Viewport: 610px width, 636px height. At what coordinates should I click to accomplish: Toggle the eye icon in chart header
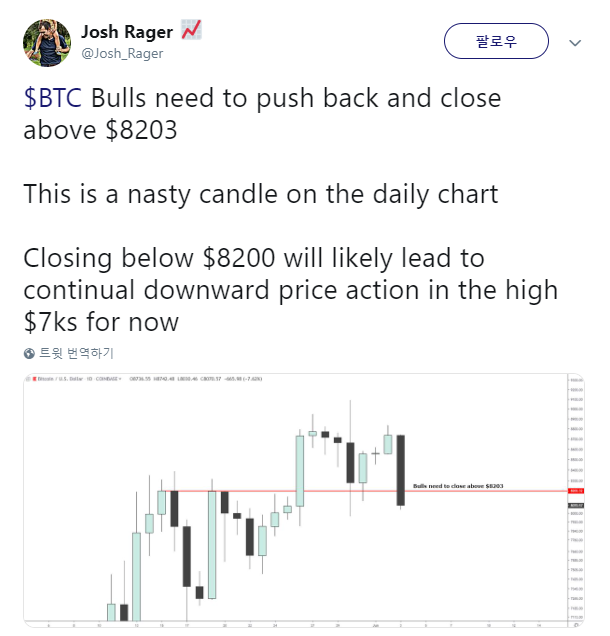pyautogui.click(x=28, y=379)
